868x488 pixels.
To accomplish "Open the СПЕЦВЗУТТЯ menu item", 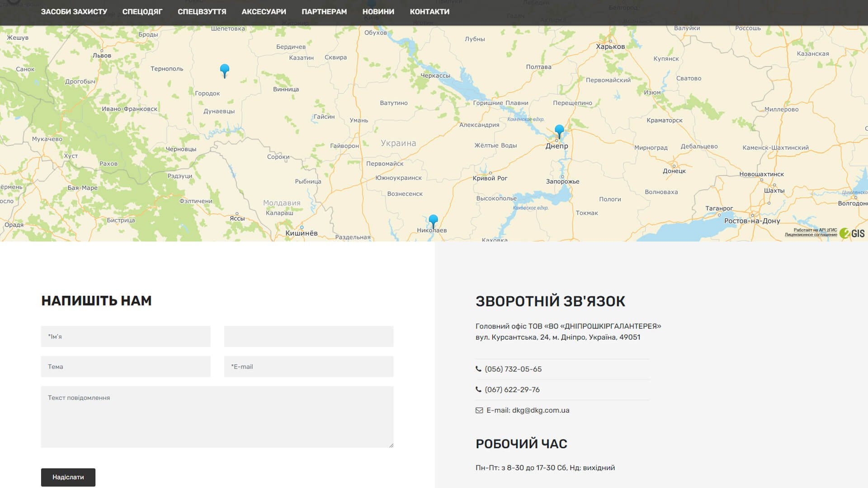I will pos(202,12).
